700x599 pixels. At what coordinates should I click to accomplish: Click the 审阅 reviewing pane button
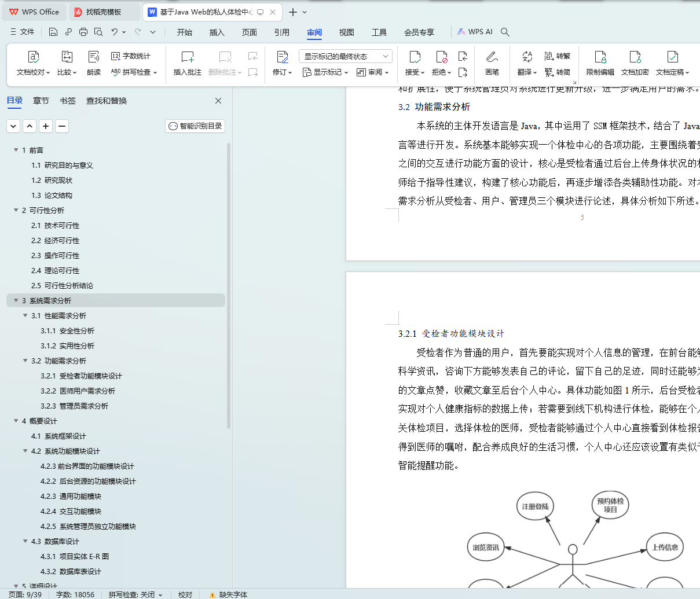(x=372, y=72)
